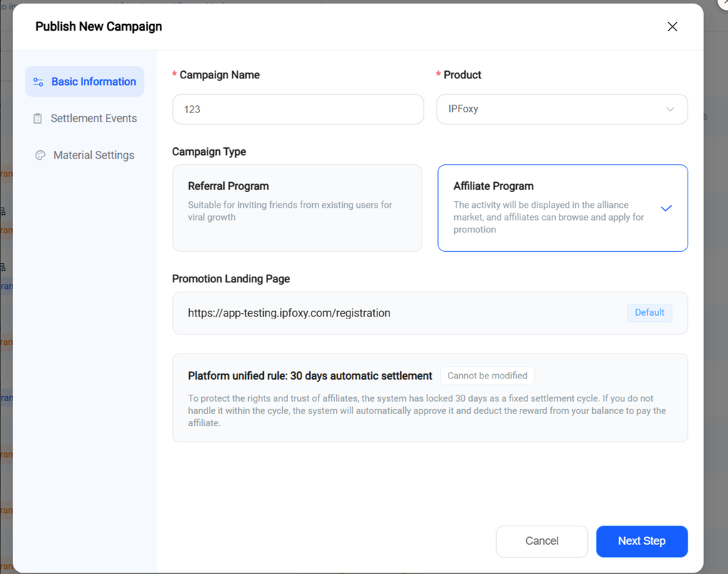Close the Publish New Campaign dialog
Image resolution: width=728 pixels, height=574 pixels.
pyautogui.click(x=672, y=26)
